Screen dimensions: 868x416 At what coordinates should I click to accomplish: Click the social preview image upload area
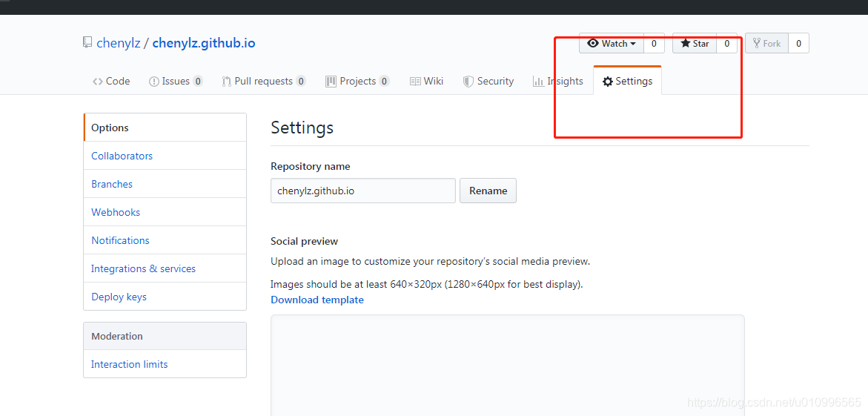tap(508, 365)
